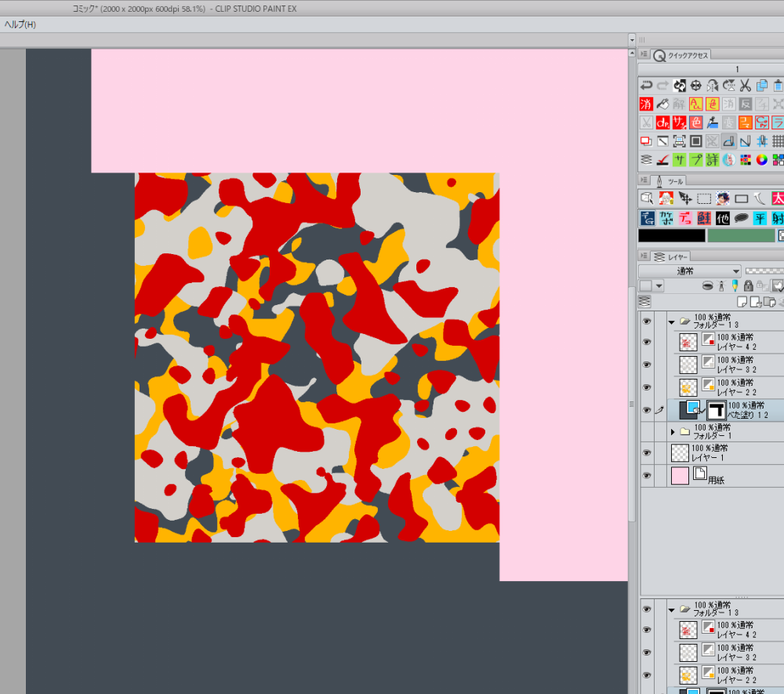The height and width of the screenshot is (694, 784).
Task: Select the cyan 平 tool icon
Action: [x=760, y=218]
